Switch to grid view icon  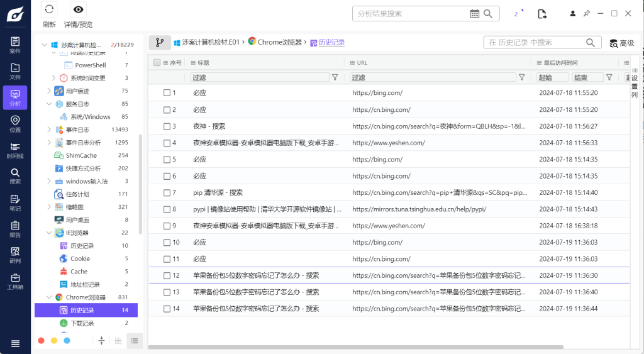[118, 341]
